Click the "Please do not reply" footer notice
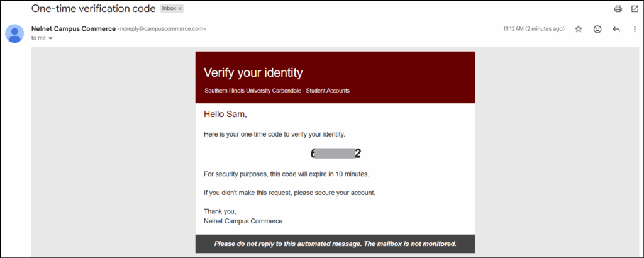Viewport: 644px width, 258px height. pyautogui.click(x=335, y=244)
